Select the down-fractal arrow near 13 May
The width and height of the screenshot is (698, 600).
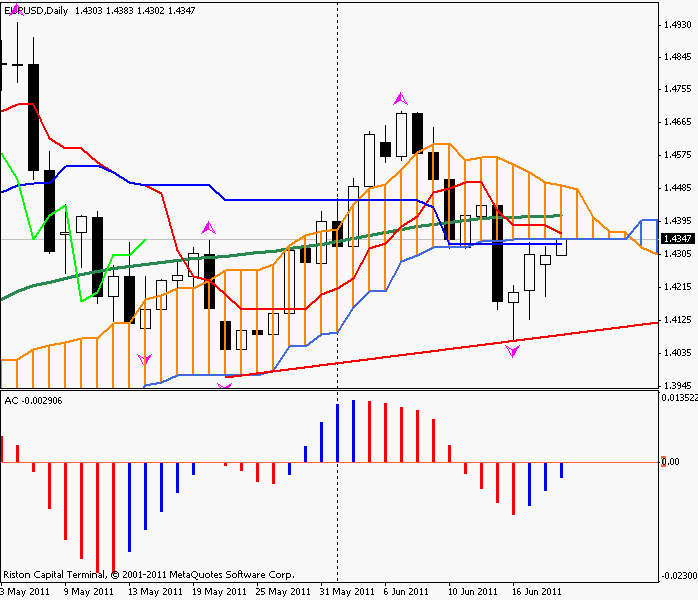(144, 359)
